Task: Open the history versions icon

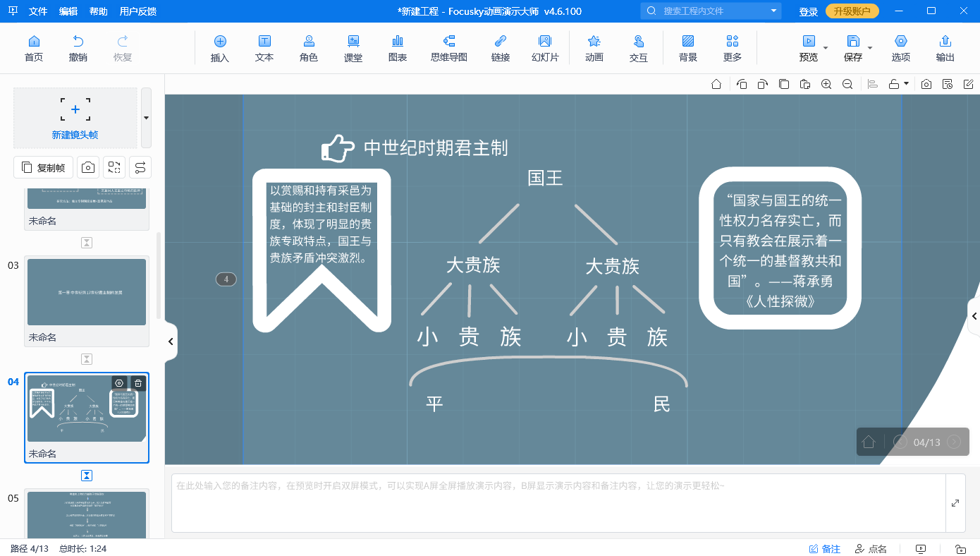Action: pyautogui.click(x=948, y=84)
